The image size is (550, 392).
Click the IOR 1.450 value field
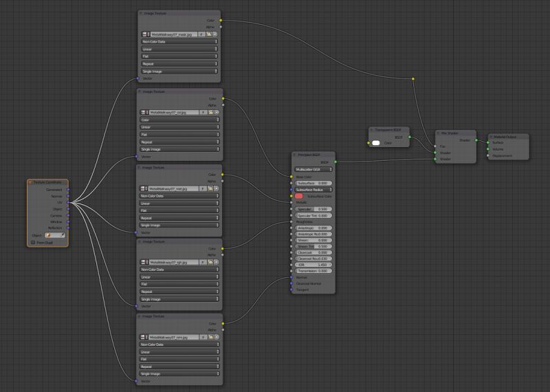point(313,265)
